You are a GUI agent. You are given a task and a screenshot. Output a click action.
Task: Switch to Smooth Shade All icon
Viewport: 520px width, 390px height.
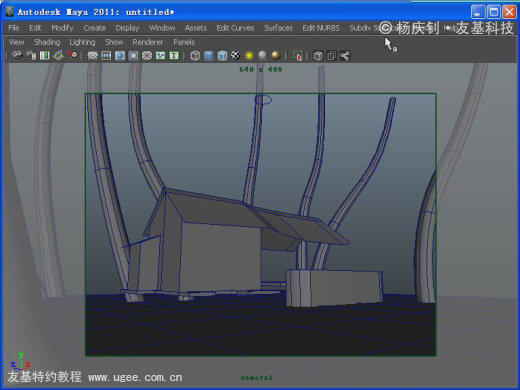point(209,56)
